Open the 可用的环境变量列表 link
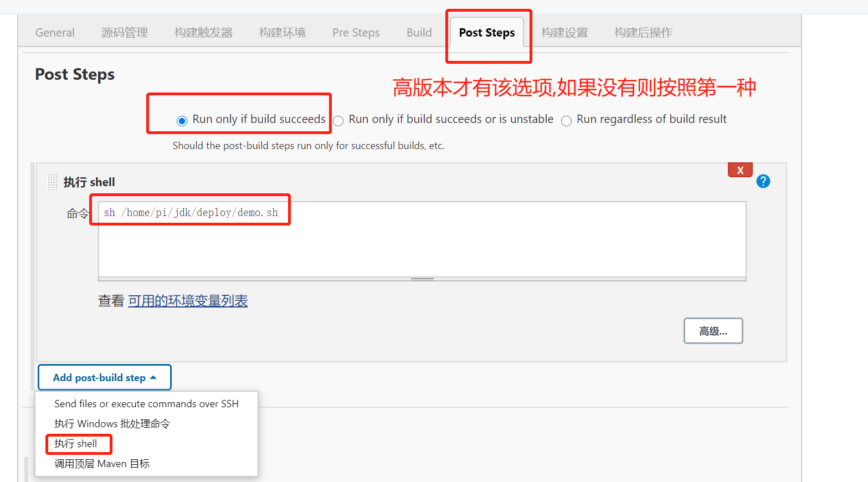 coord(188,301)
